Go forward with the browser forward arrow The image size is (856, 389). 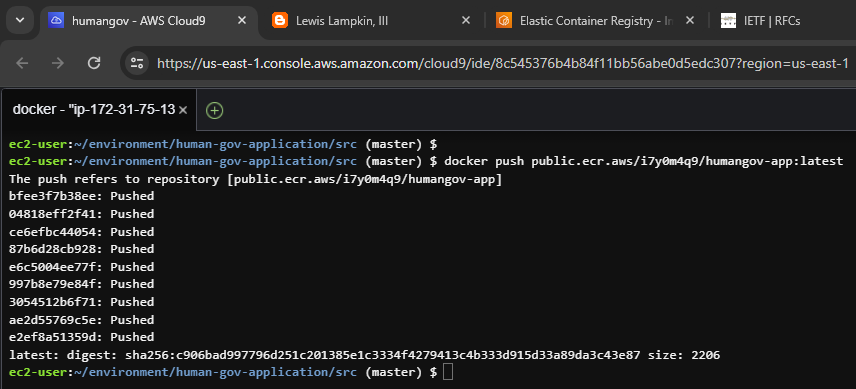tap(58, 63)
